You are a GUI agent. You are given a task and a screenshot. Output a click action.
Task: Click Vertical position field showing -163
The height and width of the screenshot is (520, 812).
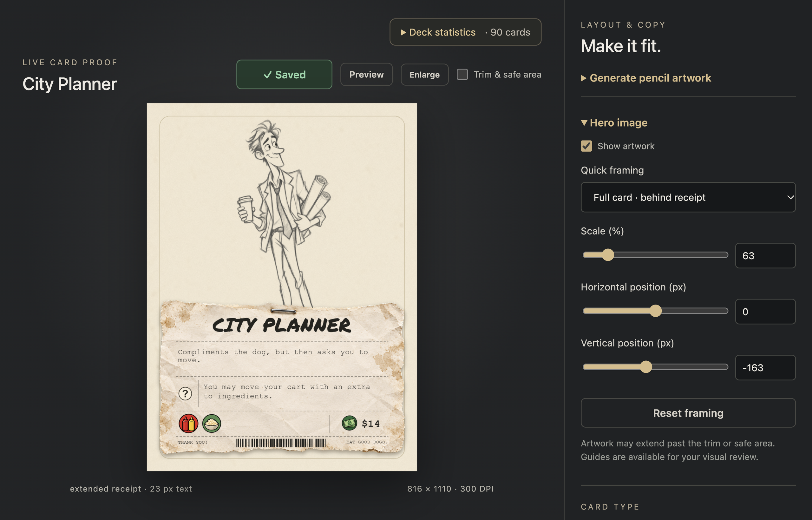pos(765,368)
